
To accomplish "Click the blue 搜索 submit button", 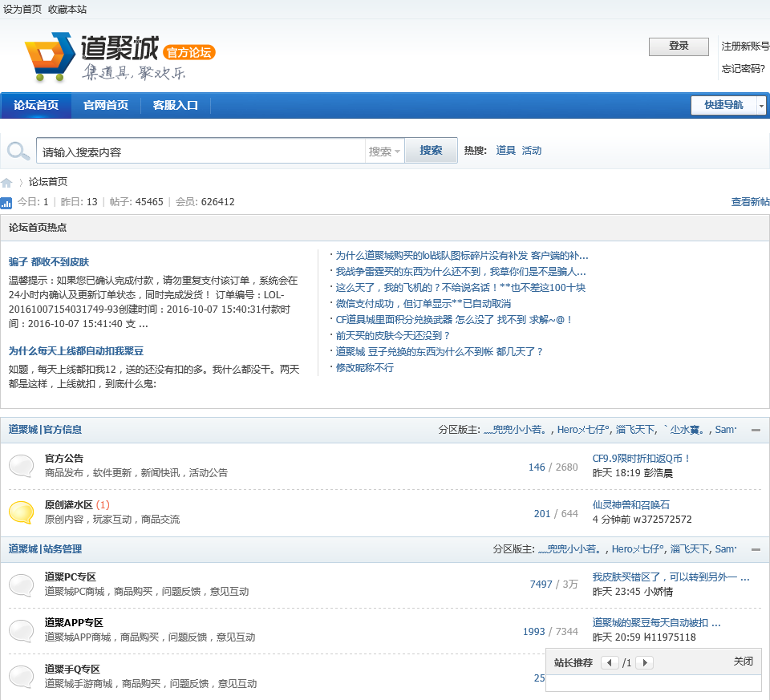I will pos(431,150).
